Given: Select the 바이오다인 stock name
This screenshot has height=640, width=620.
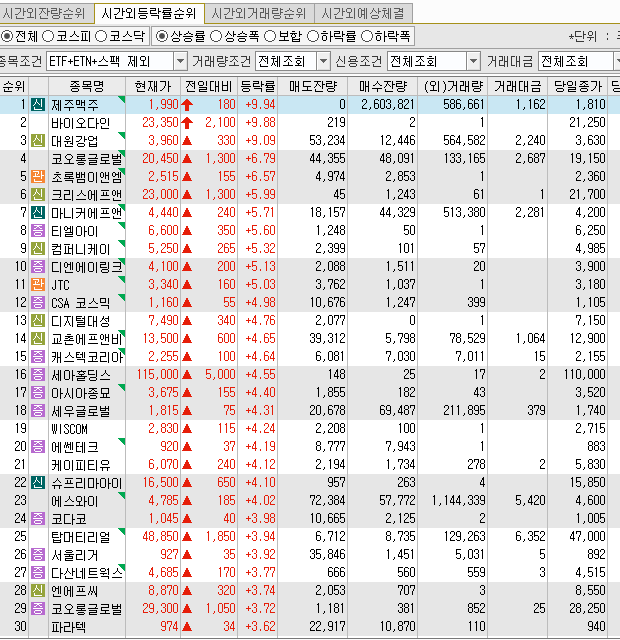Looking at the screenshot, I should (x=81, y=123).
